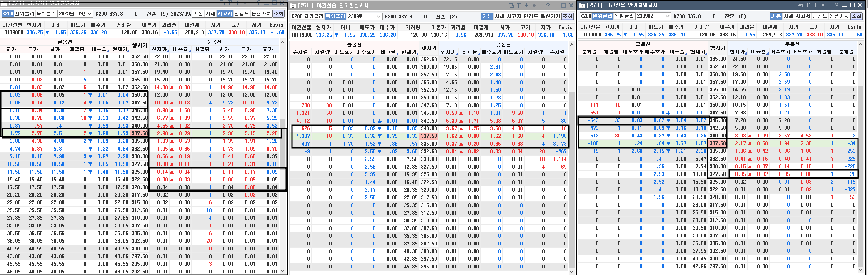868x275 pixels.
Task: Expand the 2309W1 expiry dropdown
Action: point(378,17)
